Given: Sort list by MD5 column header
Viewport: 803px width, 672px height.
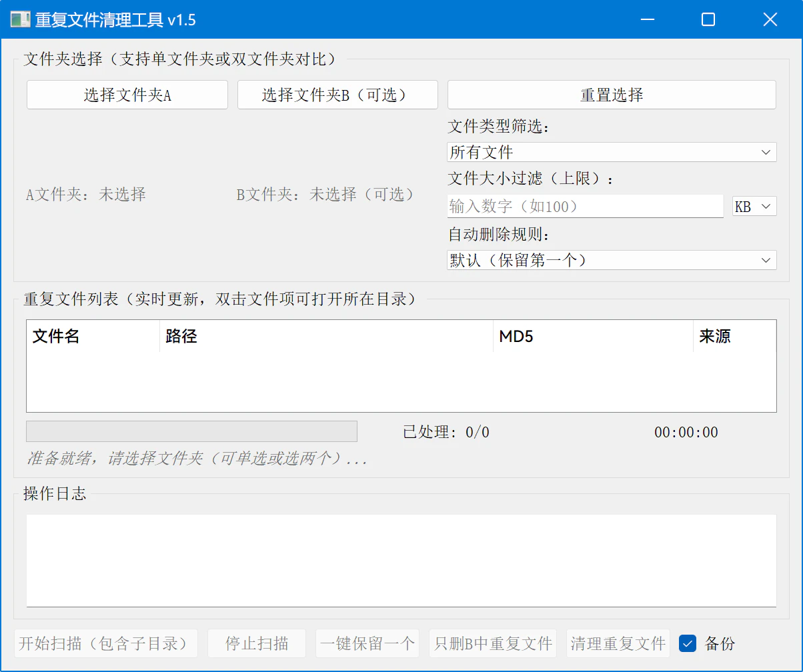Looking at the screenshot, I should (592, 337).
